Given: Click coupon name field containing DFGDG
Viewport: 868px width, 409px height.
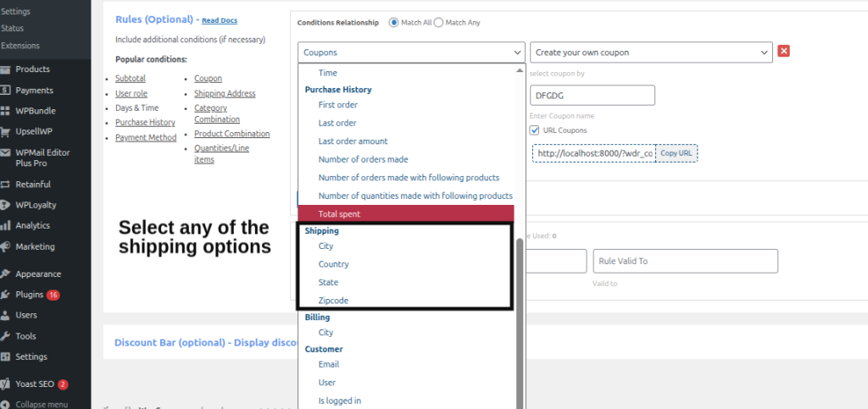Looking at the screenshot, I should pyautogui.click(x=593, y=95).
